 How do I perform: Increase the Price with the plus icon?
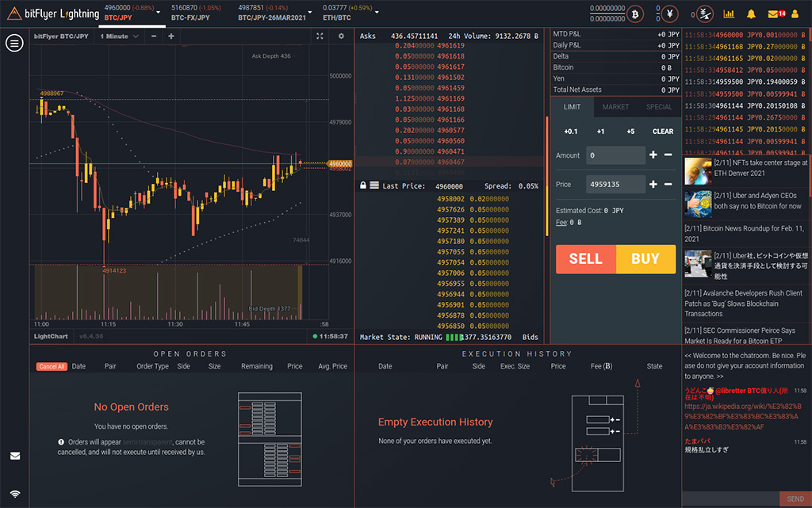(x=653, y=184)
